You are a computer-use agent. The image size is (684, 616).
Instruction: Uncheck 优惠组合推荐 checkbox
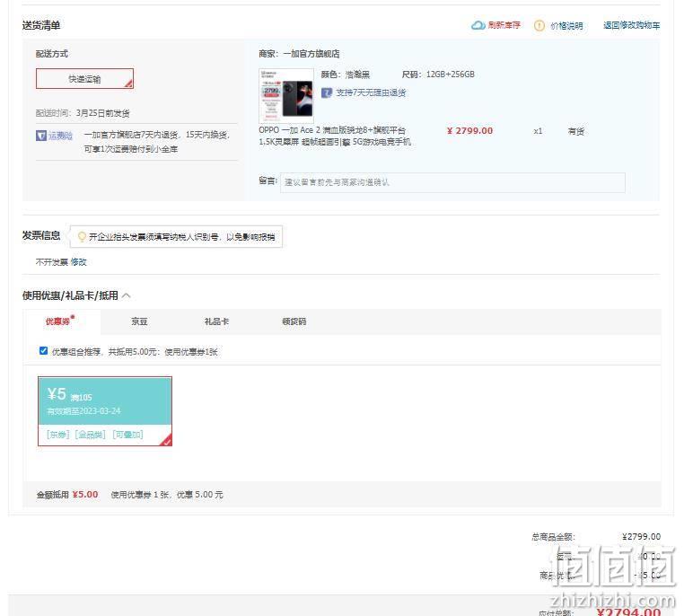(x=43, y=351)
